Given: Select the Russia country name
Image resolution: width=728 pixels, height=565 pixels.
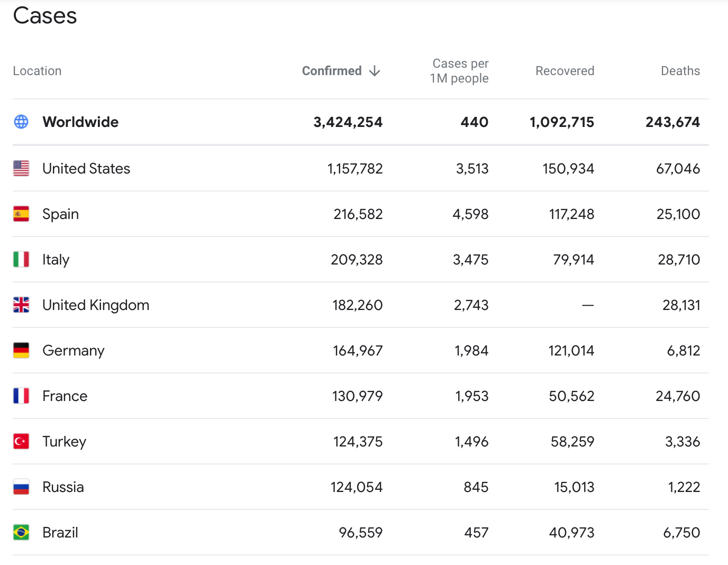Looking at the screenshot, I should [63, 487].
